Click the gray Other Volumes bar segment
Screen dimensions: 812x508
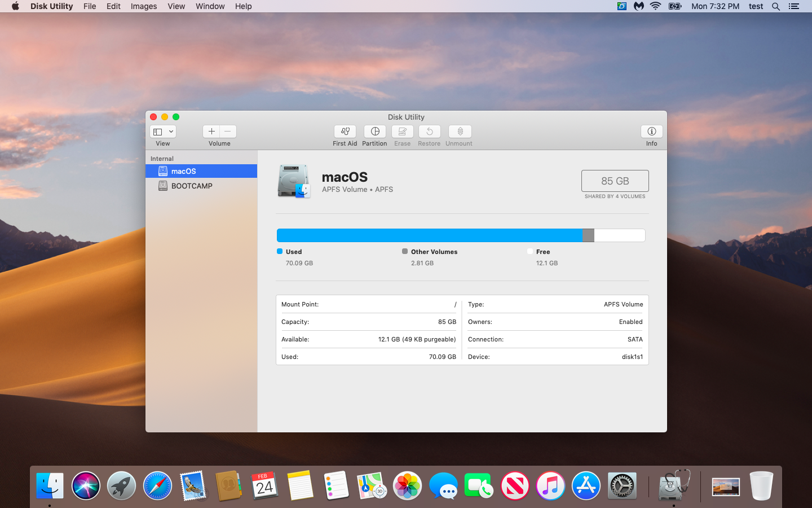click(x=588, y=235)
